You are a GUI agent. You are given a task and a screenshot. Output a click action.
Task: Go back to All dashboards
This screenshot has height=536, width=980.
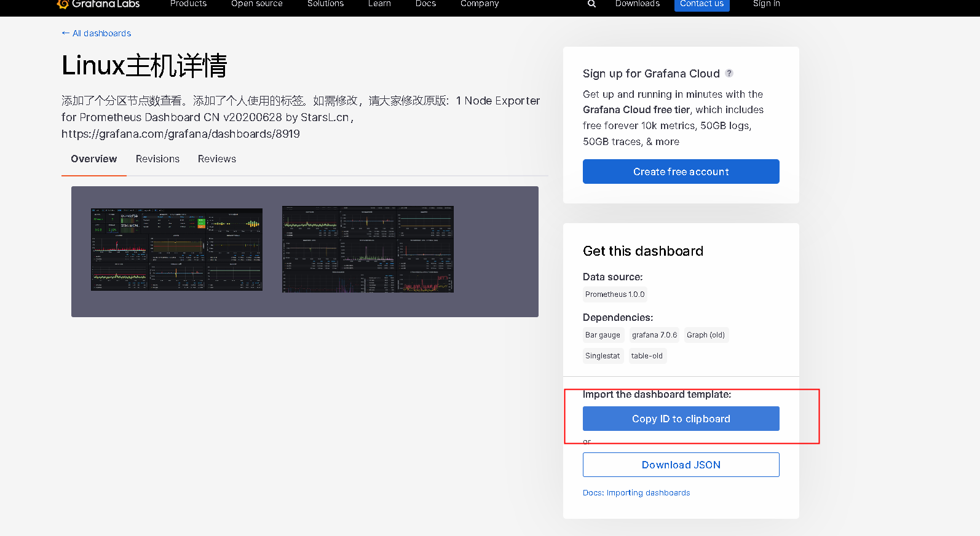pos(97,33)
